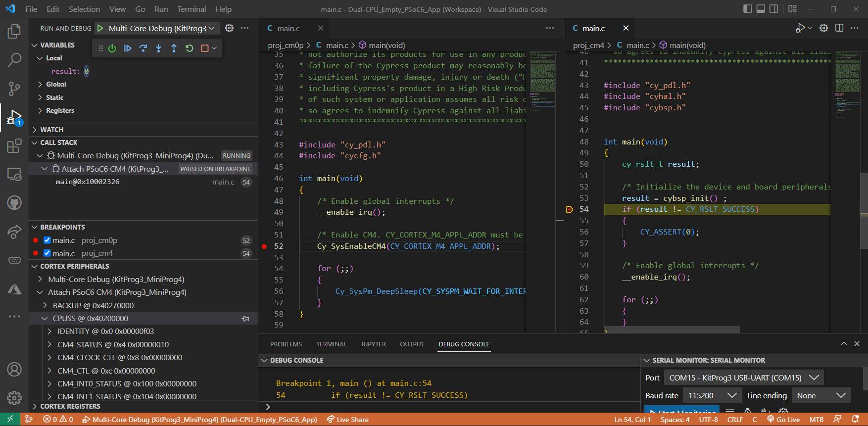Image resolution: width=868 pixels, height=426 pixels.
Task: Stop the debugging session
Action: 204,48
